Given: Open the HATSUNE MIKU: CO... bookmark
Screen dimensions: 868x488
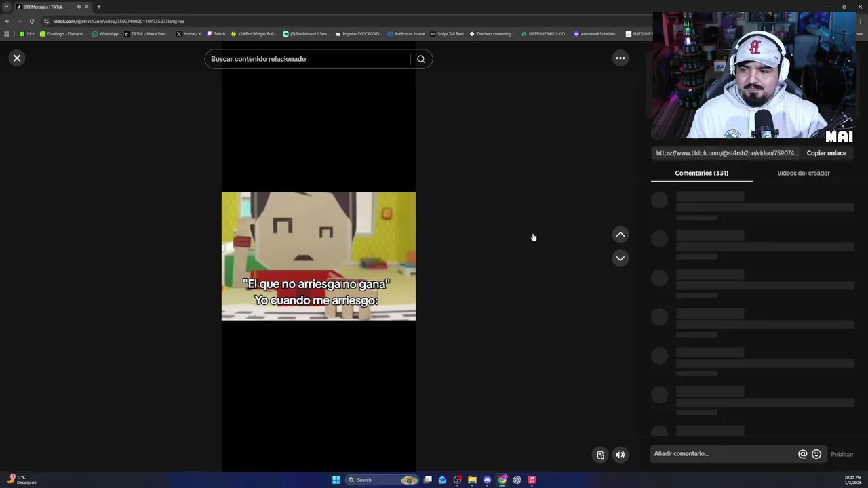Looking at the screenshot, I should coord(545,33).
